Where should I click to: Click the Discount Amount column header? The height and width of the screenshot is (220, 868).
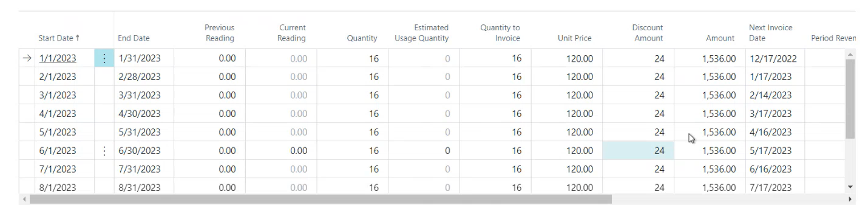[648, 33]
